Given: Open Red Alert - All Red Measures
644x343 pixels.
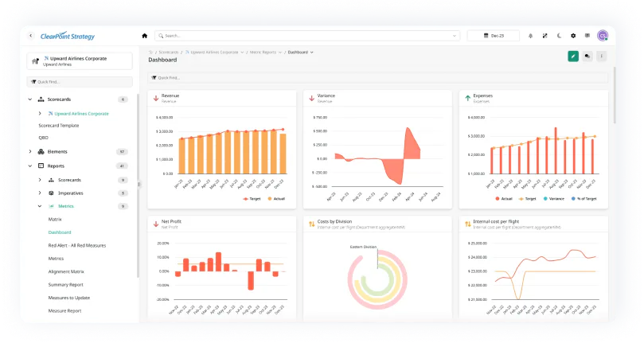Looking at the screenshot, I should pos(77,246).
